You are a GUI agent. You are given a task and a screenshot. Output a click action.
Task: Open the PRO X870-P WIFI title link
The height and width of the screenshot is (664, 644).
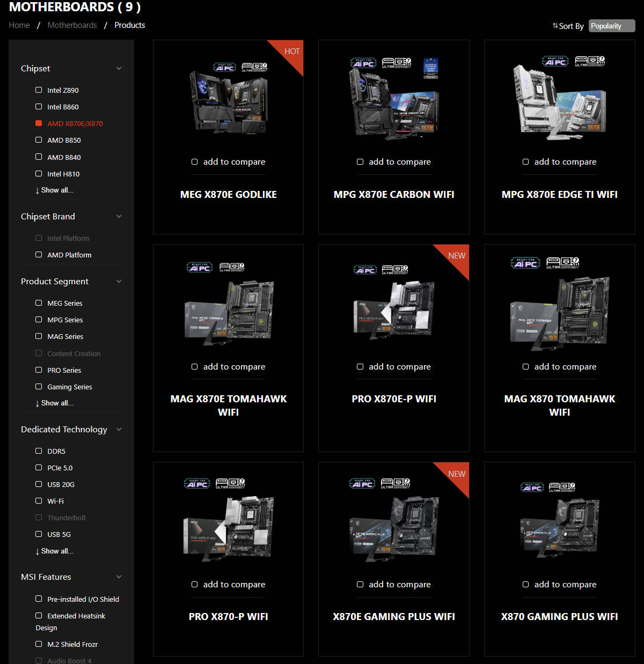(x=229, y=617)
